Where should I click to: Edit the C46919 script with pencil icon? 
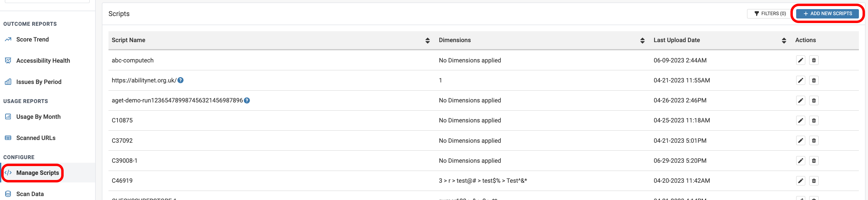(x=800, y=181)
